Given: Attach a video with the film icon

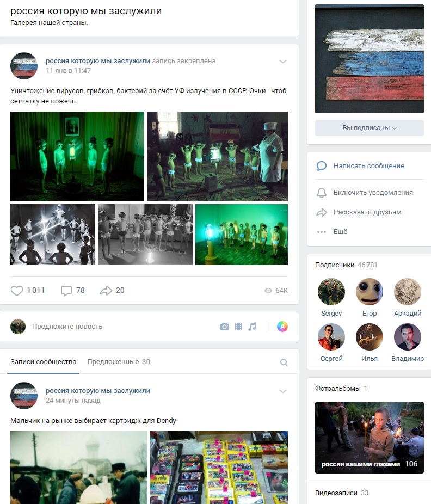Looking at the screenshot, I should pos(238,327).
